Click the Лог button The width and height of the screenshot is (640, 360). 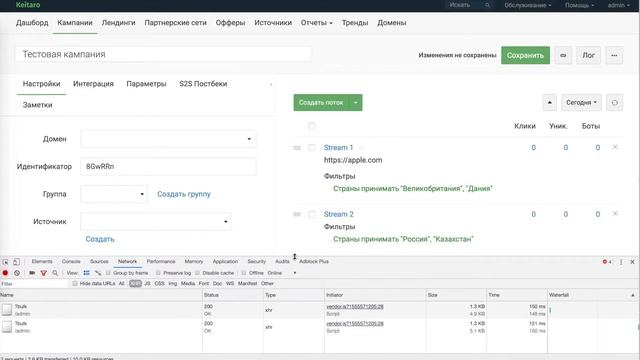coord(588,56)
